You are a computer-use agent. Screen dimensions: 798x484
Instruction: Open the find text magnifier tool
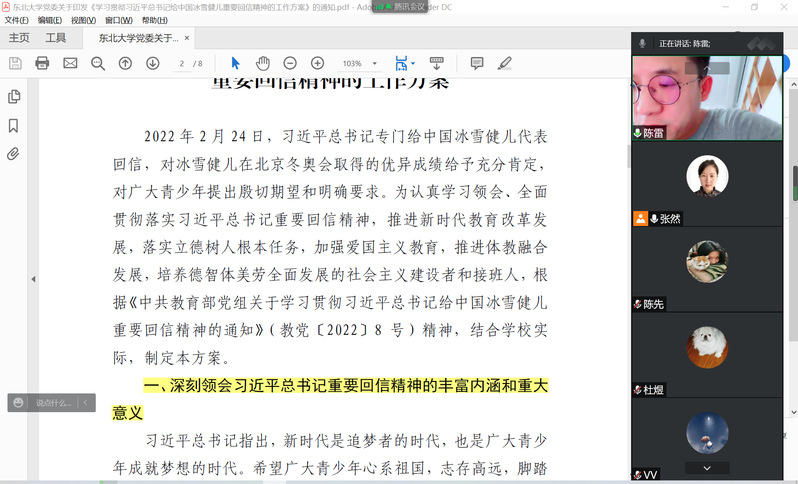98,63
